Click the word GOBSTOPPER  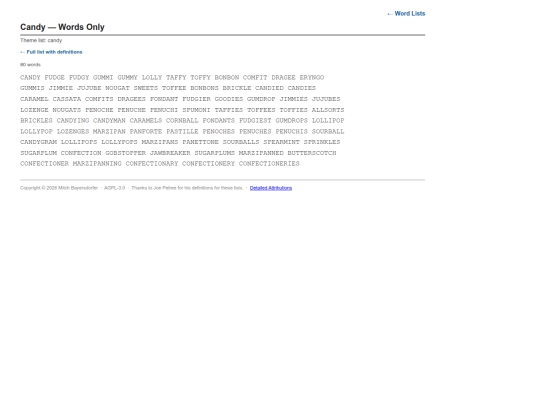tap(125, 153)
